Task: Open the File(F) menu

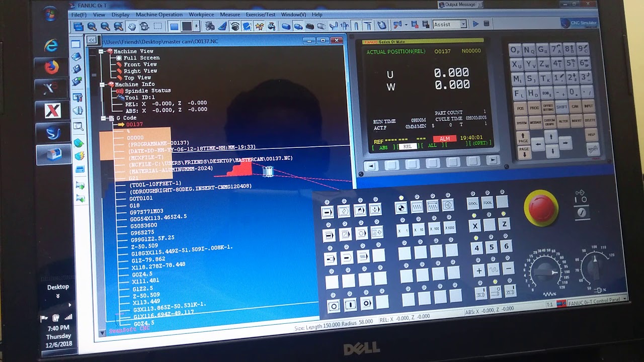Action: pos(79,15)
